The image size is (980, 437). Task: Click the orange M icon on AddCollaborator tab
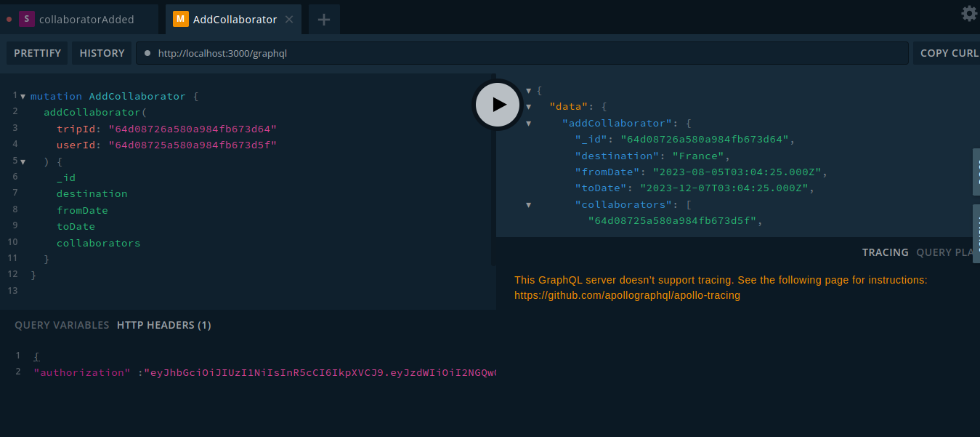(180, 20)
